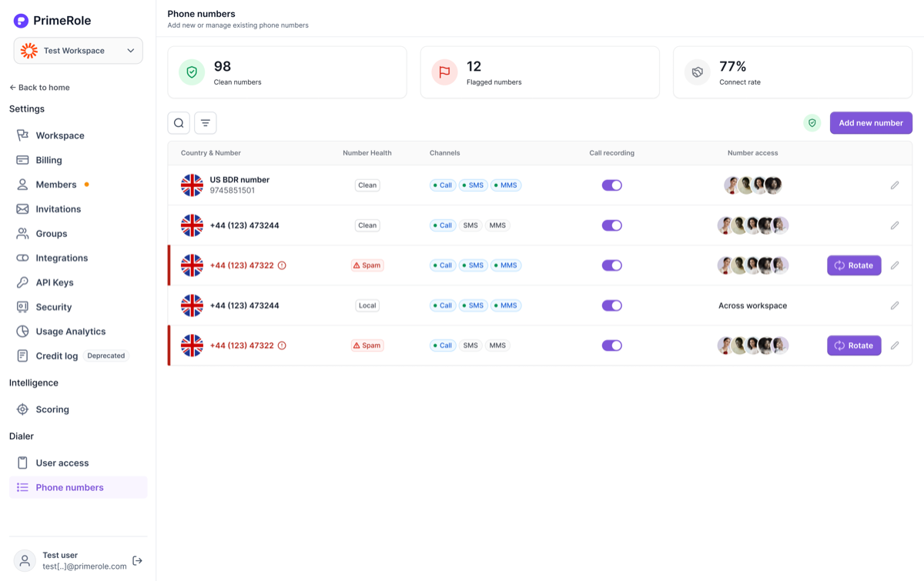Toggle call recording on the last Spam row
This screenshot has height=581, width=924.
click(x=612, y=346)
